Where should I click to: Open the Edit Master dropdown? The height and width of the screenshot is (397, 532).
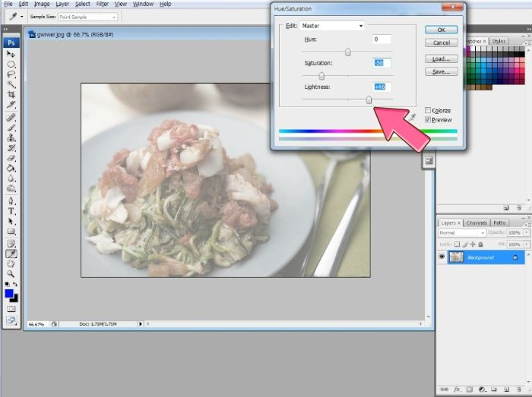[x=333, y=26]
